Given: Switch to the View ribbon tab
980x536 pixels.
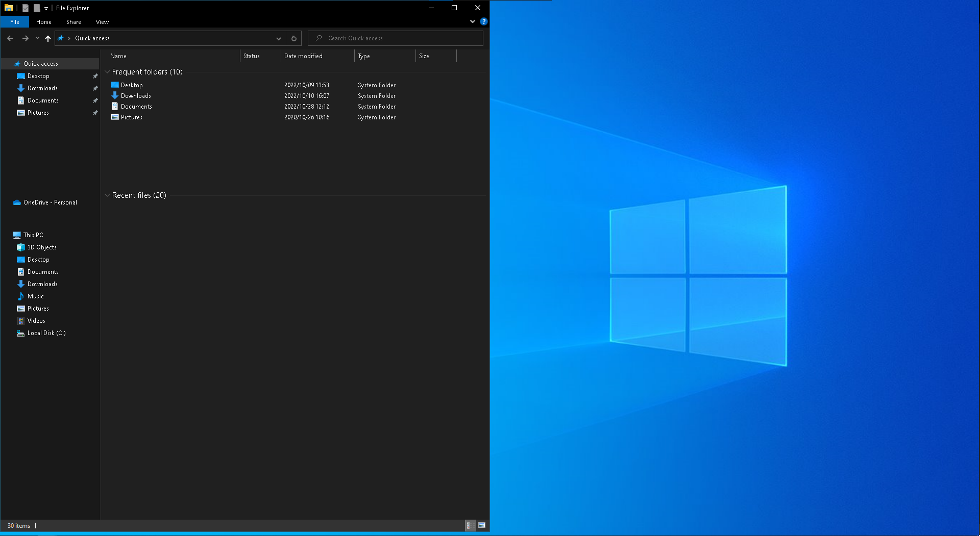Looking at the screenshot, I should point(102,22).
